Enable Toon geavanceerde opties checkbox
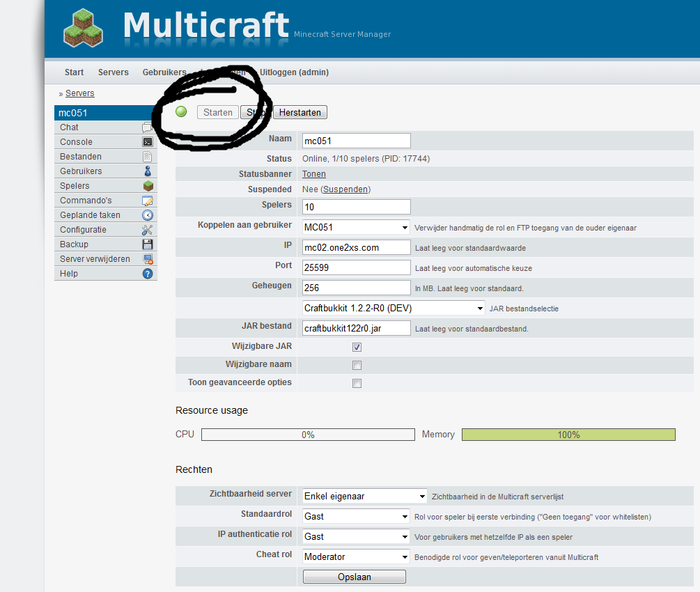700x592 pixels. coord(357,383)
